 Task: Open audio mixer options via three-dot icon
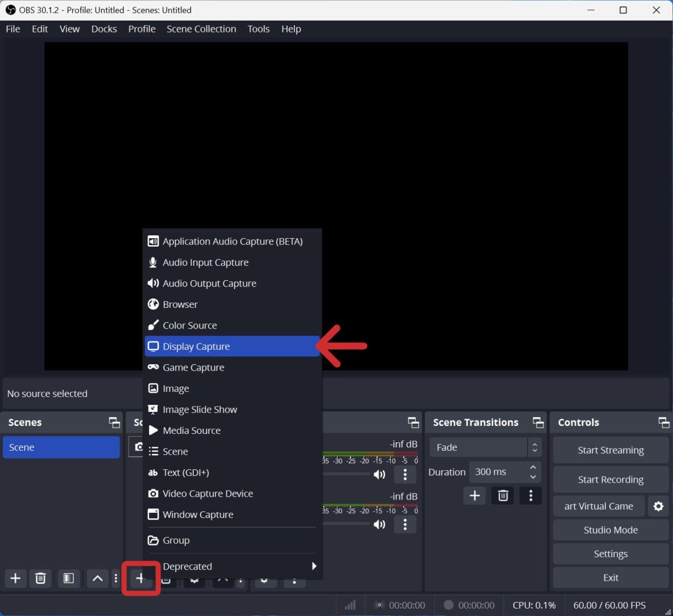405,474
